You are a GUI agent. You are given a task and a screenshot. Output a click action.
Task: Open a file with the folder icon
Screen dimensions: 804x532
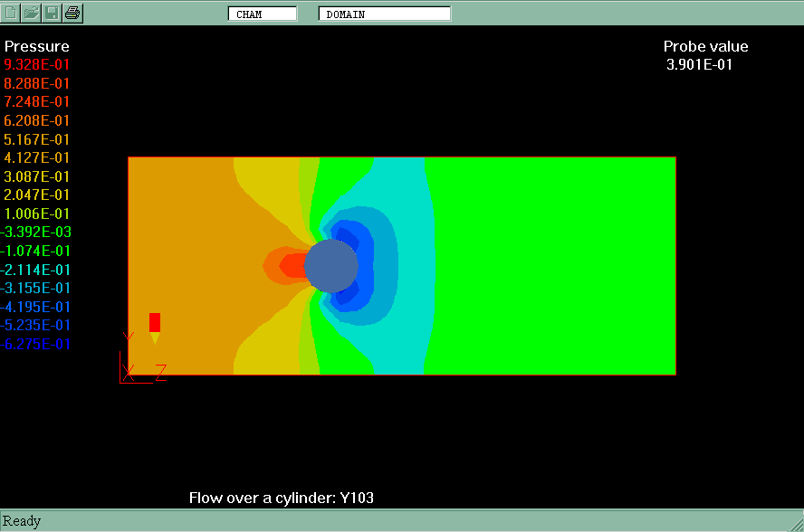pyautogui.click(x=32, y=13)
